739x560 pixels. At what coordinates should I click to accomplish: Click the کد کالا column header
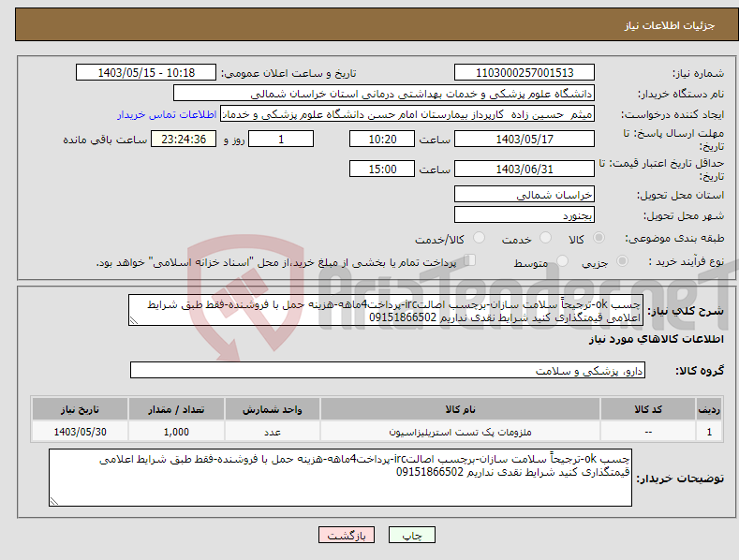pos(648,409)
